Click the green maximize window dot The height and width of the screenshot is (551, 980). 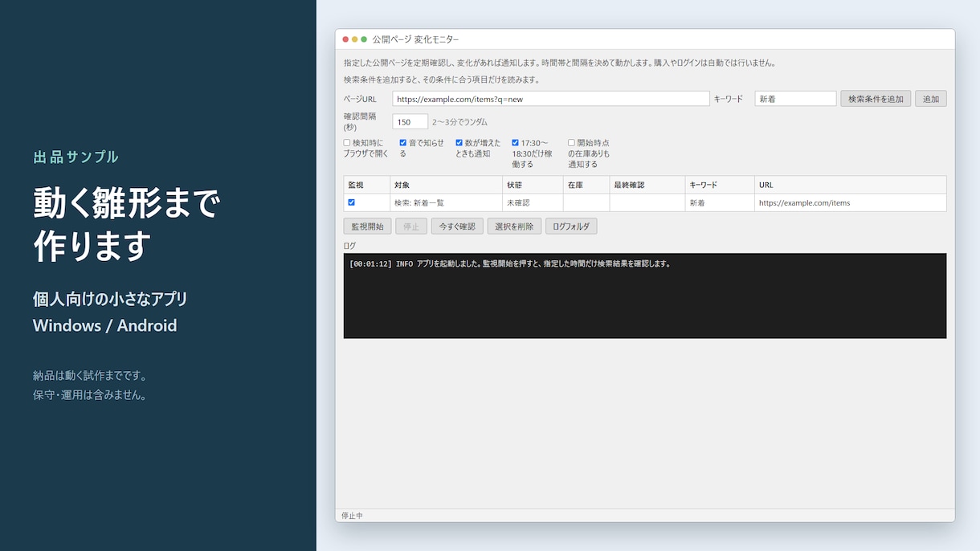pyautogui.click(x=364, y=39)
